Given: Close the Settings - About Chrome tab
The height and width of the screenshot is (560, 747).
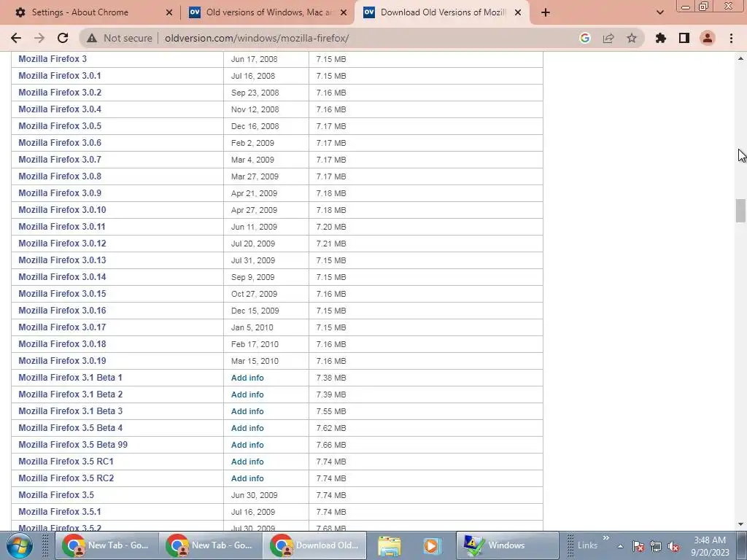Looking at the screenshot, I should coord(169,12).
